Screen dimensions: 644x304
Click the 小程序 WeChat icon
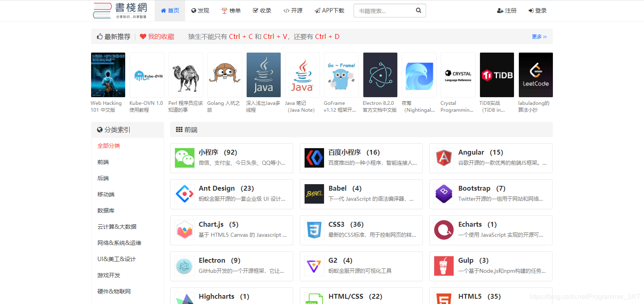185,158
